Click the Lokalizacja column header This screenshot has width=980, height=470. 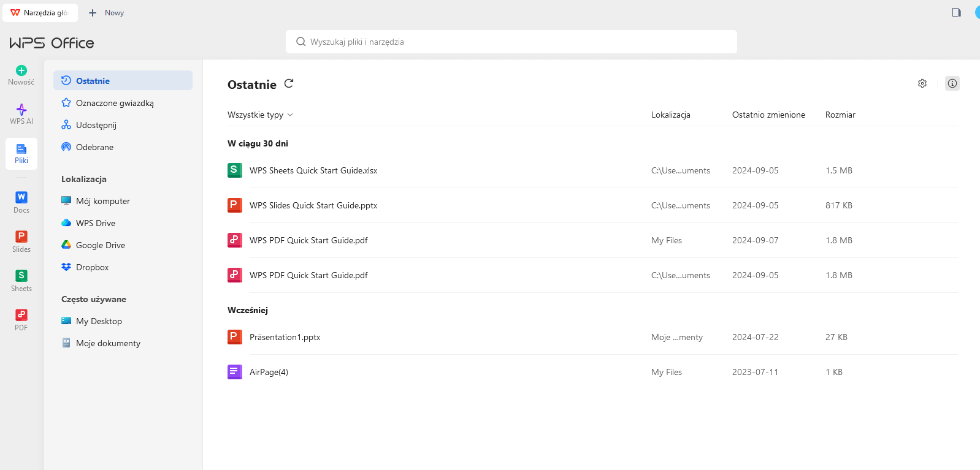point(671,115)
